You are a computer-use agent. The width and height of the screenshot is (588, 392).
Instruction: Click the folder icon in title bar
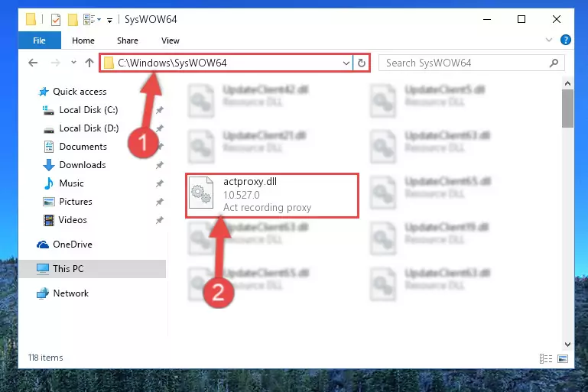(x=31, y=19)
